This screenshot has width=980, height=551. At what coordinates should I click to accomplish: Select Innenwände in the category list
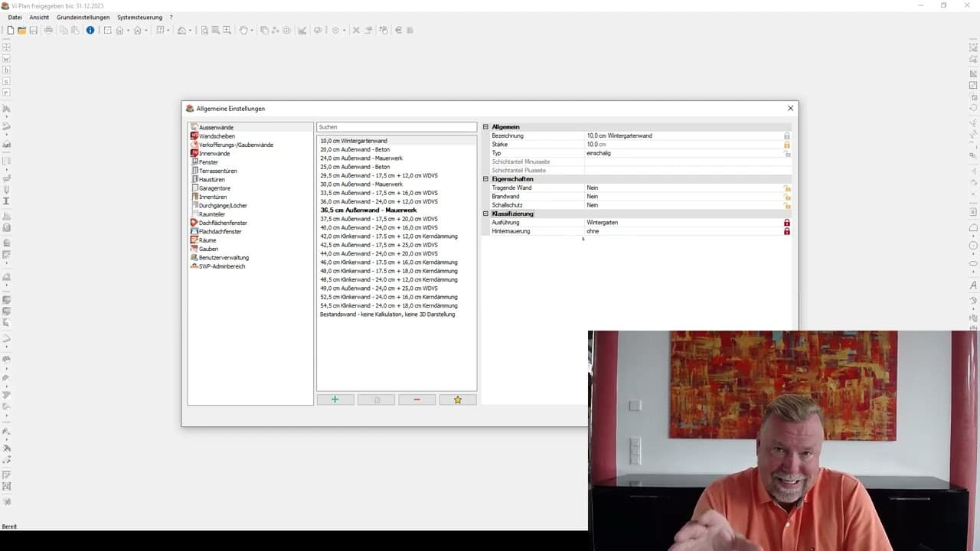tap(214, 154)
